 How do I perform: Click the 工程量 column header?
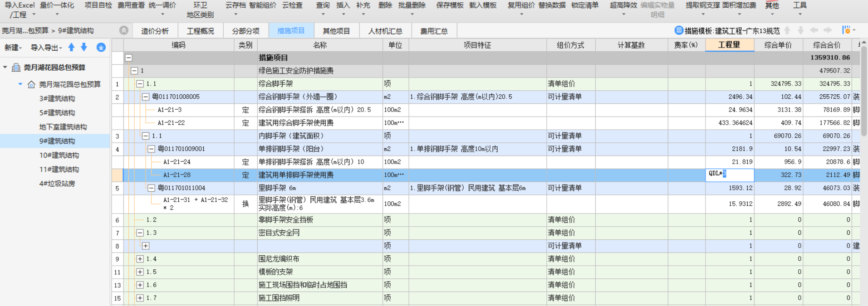pos(730,45)
